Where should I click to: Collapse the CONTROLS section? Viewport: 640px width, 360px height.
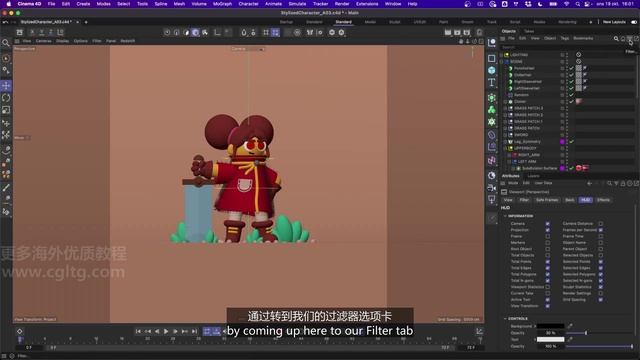505,318
